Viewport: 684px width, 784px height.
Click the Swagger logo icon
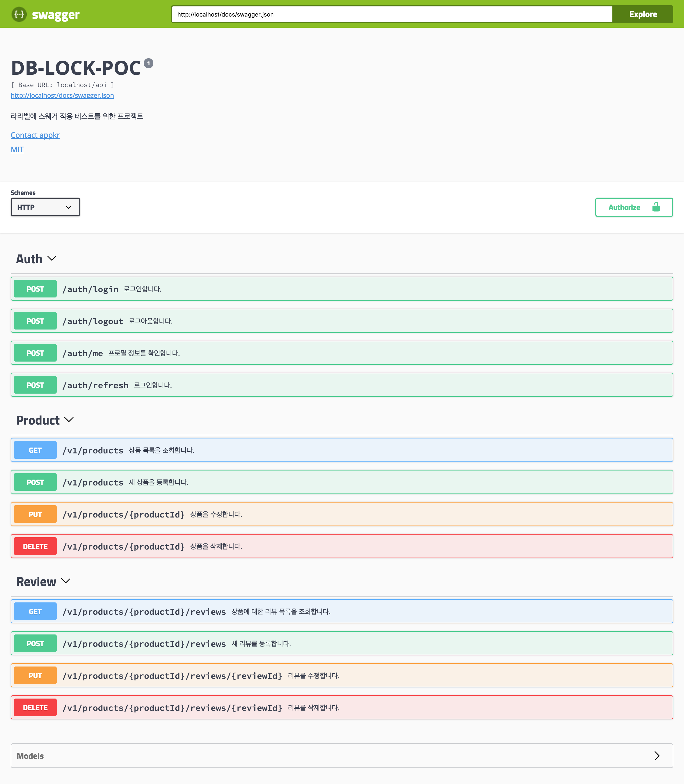pyautogui.click(x=19, y=14)
